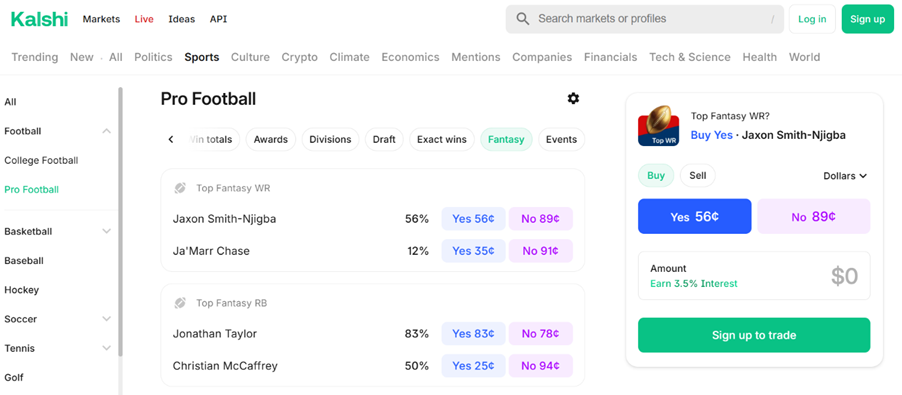This screenshot has width=902, height=395.
Task: Switch to the Mentions category
Action: point(476,57)
